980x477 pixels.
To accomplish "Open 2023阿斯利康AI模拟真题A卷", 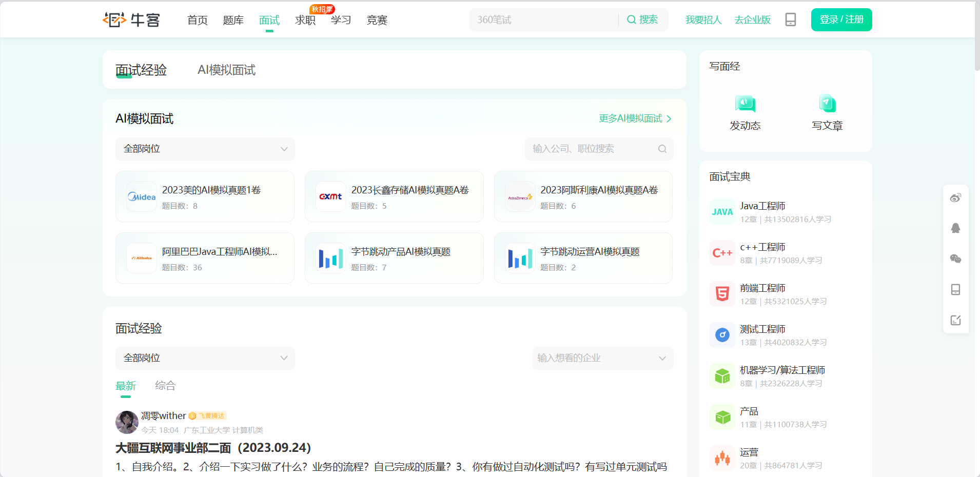I will pyautogui.click(x=599, y=190).
